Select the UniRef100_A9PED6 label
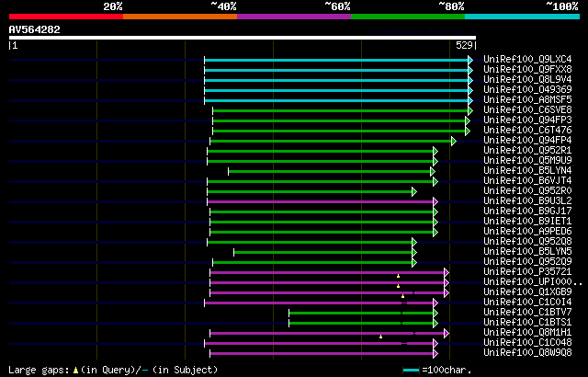 [x=527, y=231]
